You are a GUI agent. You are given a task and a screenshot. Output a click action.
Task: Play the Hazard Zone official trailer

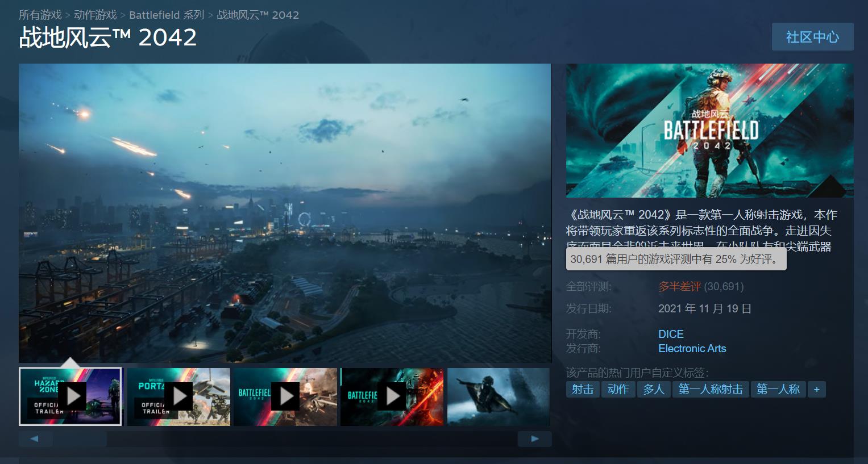coord(70,396)
